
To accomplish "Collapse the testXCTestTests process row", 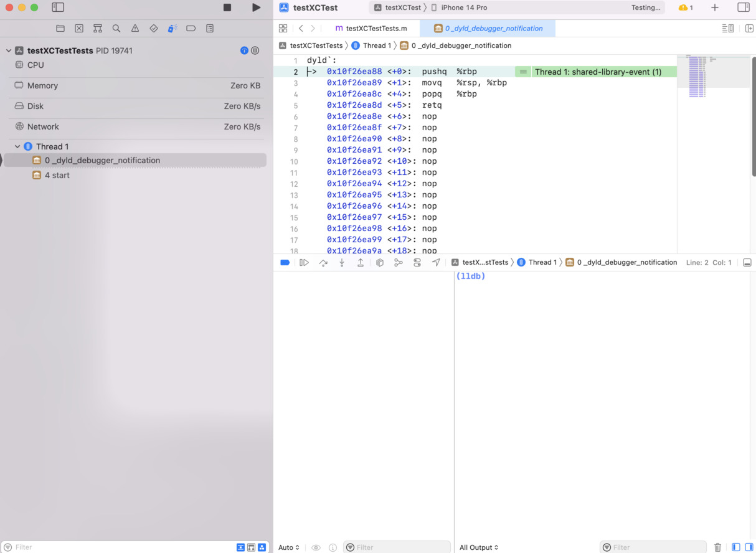I will click(9, 50).
